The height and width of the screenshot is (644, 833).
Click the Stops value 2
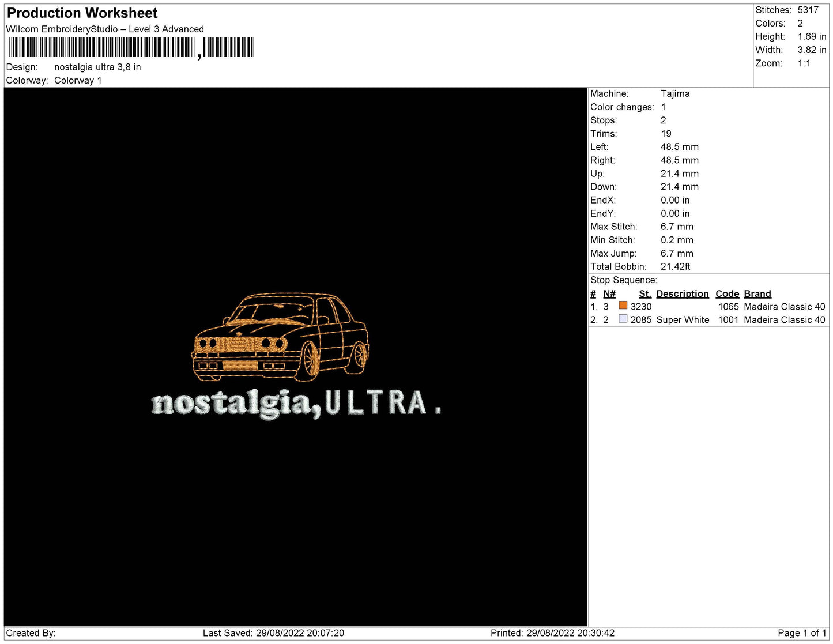click(664, 120)
